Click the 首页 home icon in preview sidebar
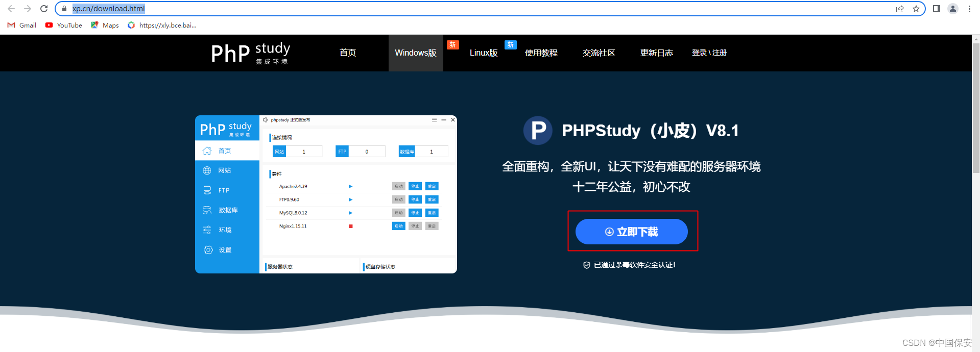980x352 pixels. [x=207, y=150]
